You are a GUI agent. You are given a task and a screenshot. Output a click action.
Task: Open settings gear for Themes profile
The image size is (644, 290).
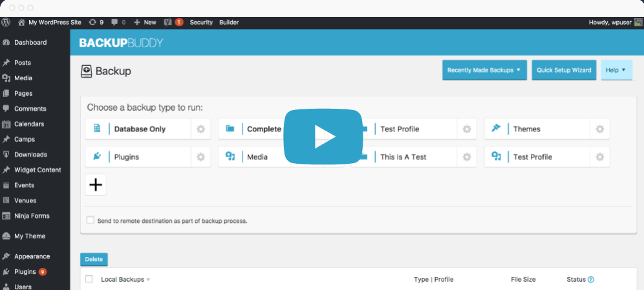click(x=599, y=129)
